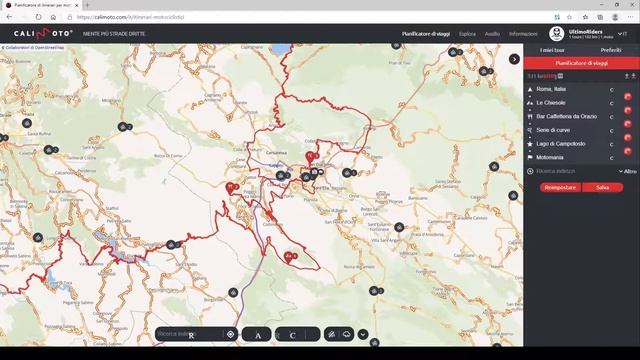The image size is (640, 360).
Task: Open the Pianificatore di viaggi menu
Action: [426, 34]
